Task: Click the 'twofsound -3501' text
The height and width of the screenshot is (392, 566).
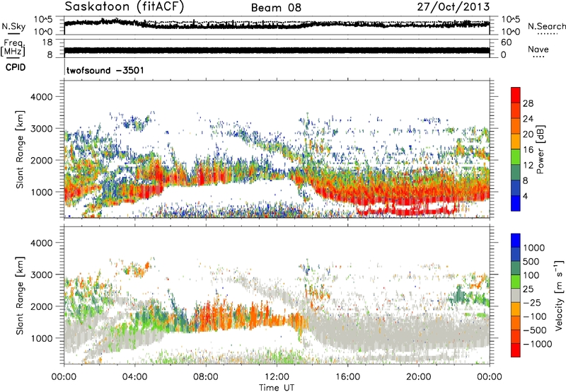Action: tap(105, 70)
